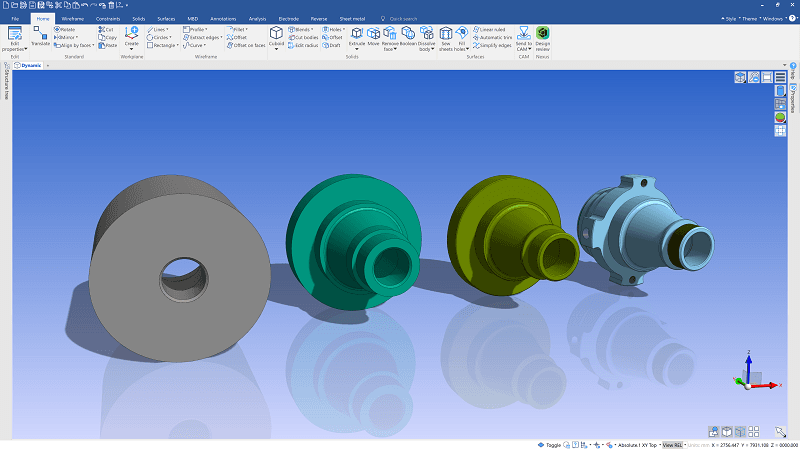Toggle the four-viewport layout icon
The image size is (800, 450).
pyautogui.click(x=752, y=431)
